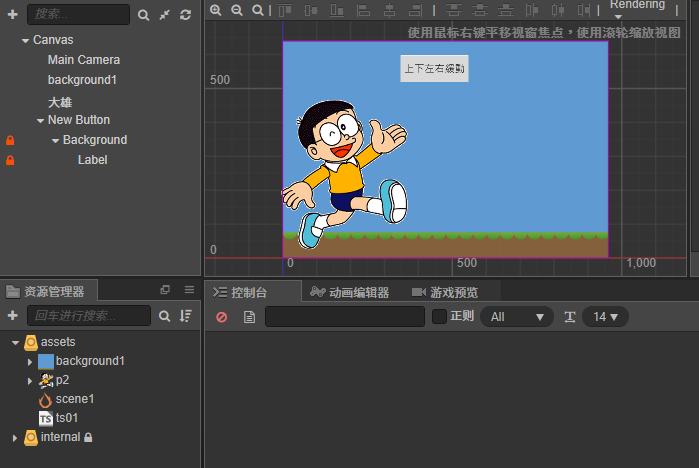Change asset sorting with the sort icon
Image resolution: width=699 pixels, height=468 pixels.
(x=185, y=316)
